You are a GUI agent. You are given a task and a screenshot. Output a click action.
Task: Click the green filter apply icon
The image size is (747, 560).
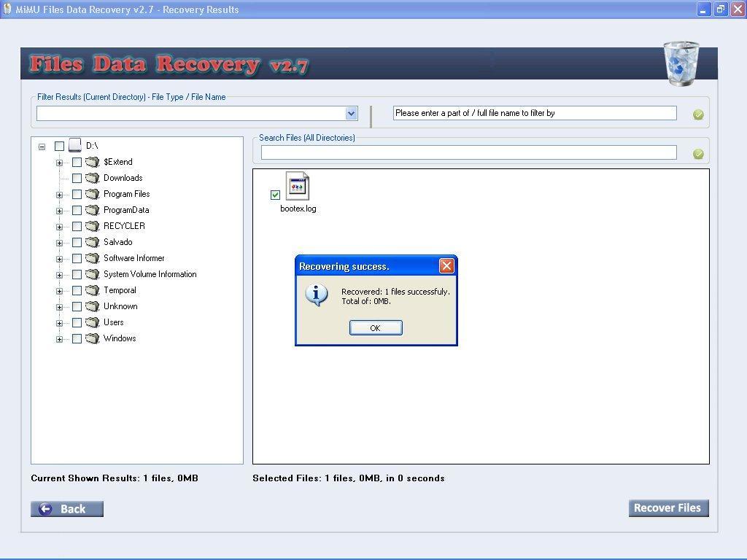tap(698, 114)
